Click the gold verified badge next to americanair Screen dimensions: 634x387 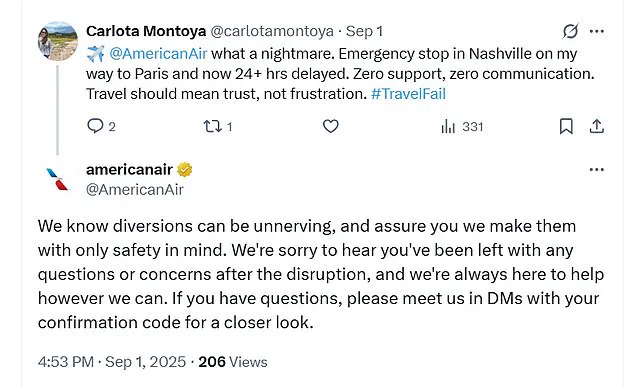(184, 169)
